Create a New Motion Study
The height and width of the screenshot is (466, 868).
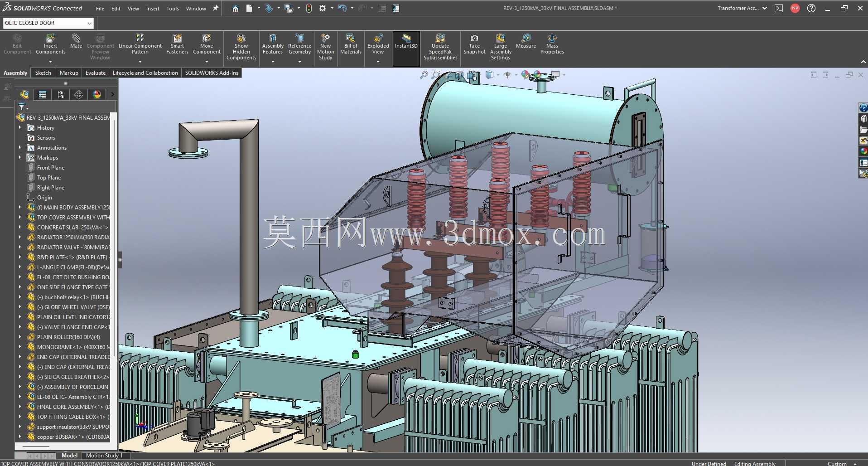click(x=326, y=47)
